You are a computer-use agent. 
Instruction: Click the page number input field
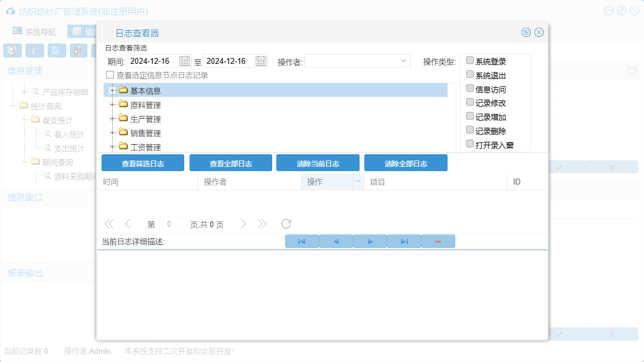coord(174,224)
